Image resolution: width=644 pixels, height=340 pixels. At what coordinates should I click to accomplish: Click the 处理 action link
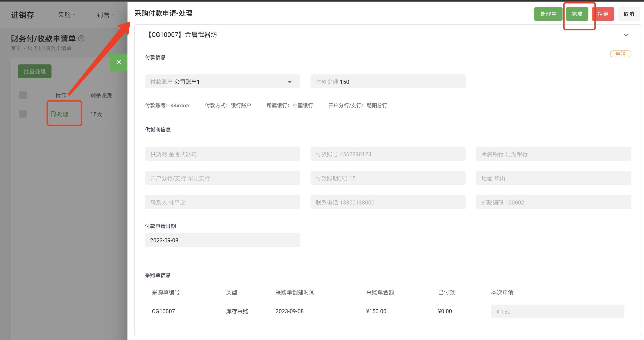pyautogui.click(x=63, y=114)
